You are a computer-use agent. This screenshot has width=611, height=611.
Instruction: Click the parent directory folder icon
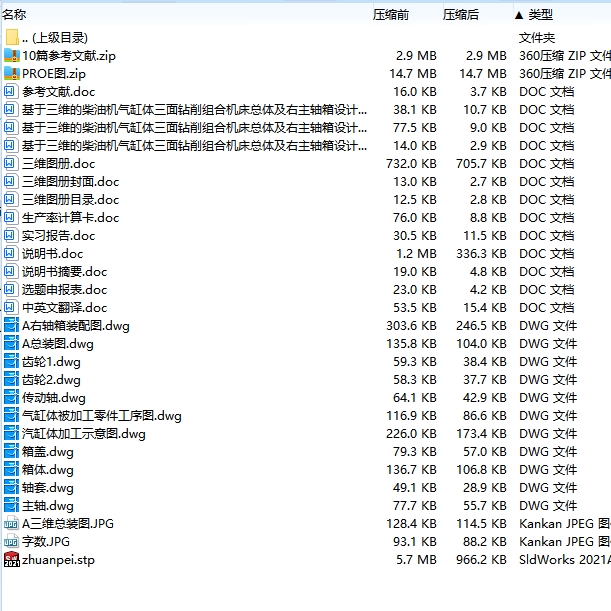(12, 37)
